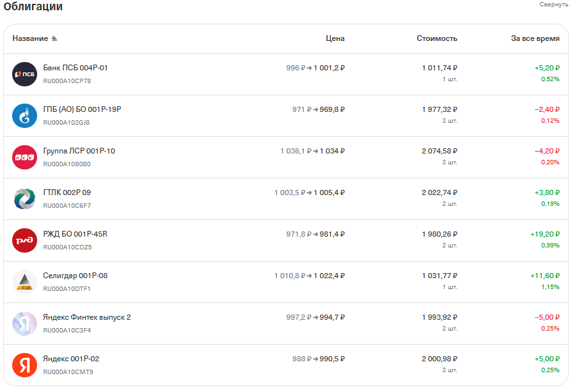This screenshot has width=572, height=392.
Task: Click the PSB bank logo icon
Action: click(25, 74)
